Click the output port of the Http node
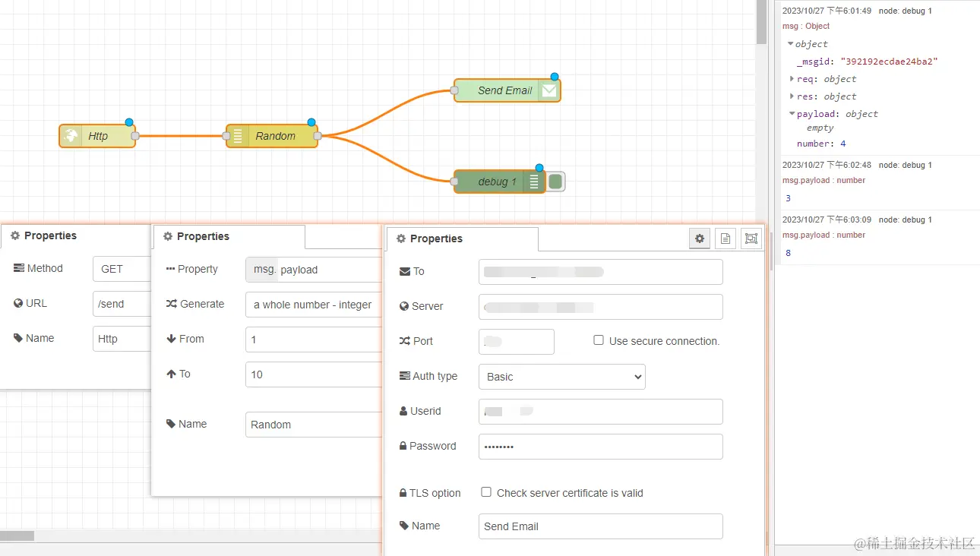This screenshot has width=980, height=556. pos(135,136)
